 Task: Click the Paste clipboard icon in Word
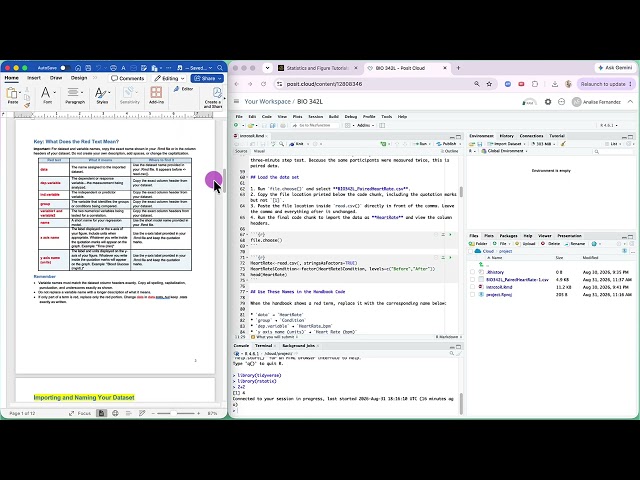(12, 92)
